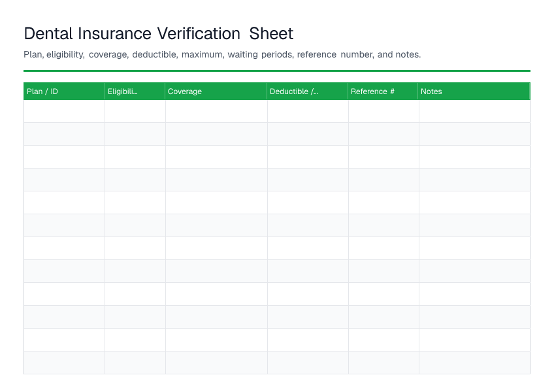Viewport: 554px width, 392px height.
Task: Click the "Dental Insurance Verification Sheet" title
Action: pos(158,34)
